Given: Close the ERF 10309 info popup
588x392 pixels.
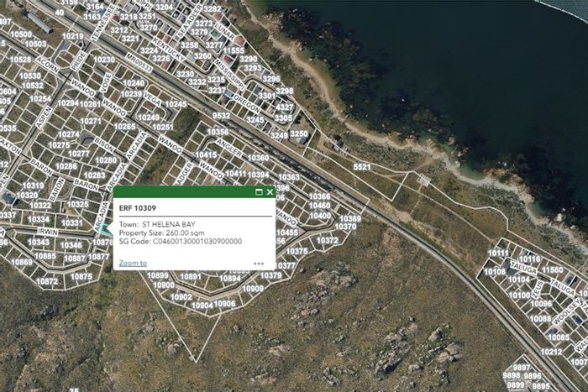Looking at the screenshot, I should 270,192.
